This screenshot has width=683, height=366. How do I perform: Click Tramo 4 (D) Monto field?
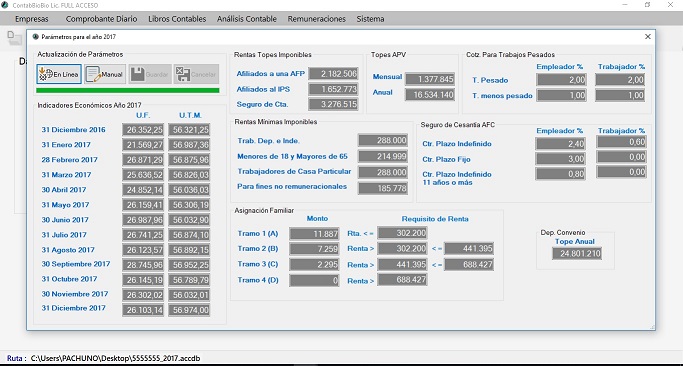[x=314, y=281]
